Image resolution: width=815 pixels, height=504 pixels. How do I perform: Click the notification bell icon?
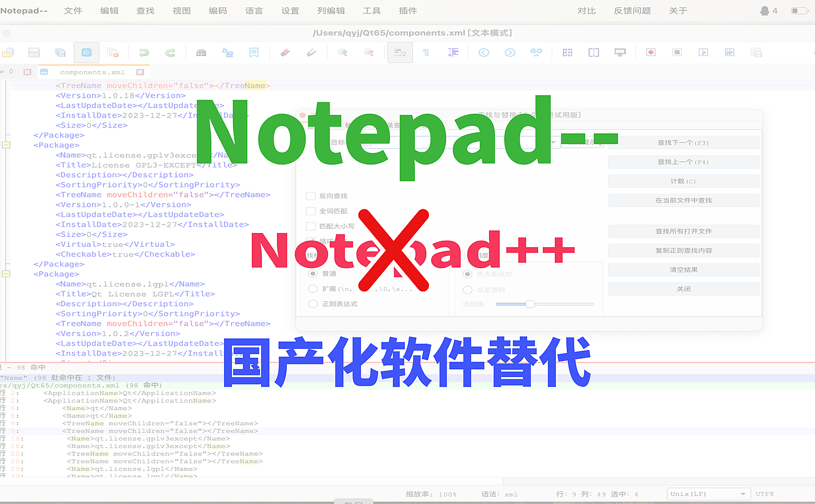(x=764, y=10)
